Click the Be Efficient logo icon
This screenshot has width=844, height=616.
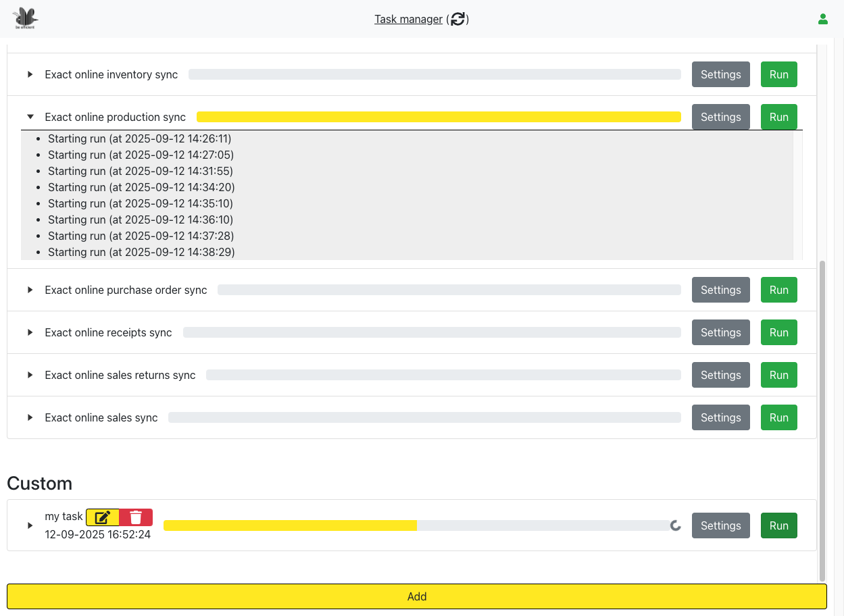coord(26,18)
